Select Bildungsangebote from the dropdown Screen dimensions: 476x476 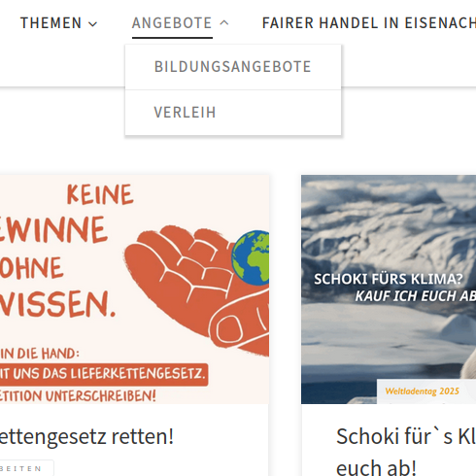coord(233,67)
